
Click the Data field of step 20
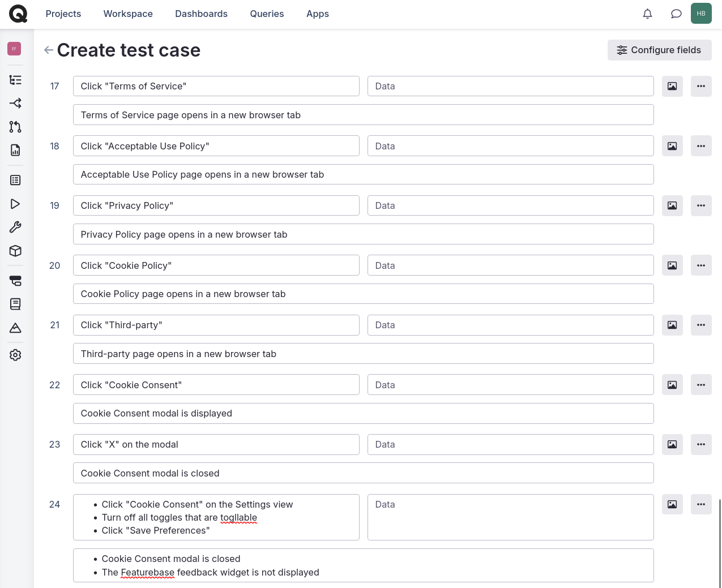pyautogui.click(x=510, y=265)
